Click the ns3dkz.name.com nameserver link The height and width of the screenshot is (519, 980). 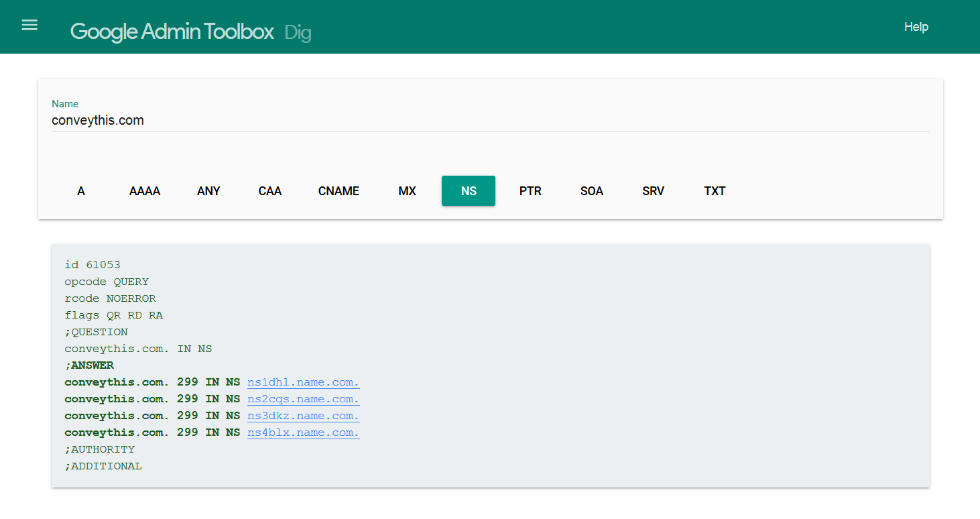[303, 416]
